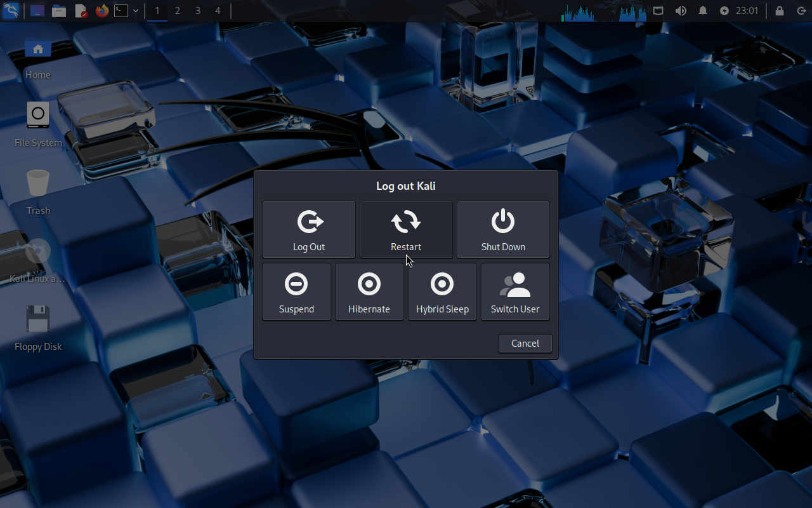Click the lock screen padlock icon
812x508 pixels.
[780, 11]
